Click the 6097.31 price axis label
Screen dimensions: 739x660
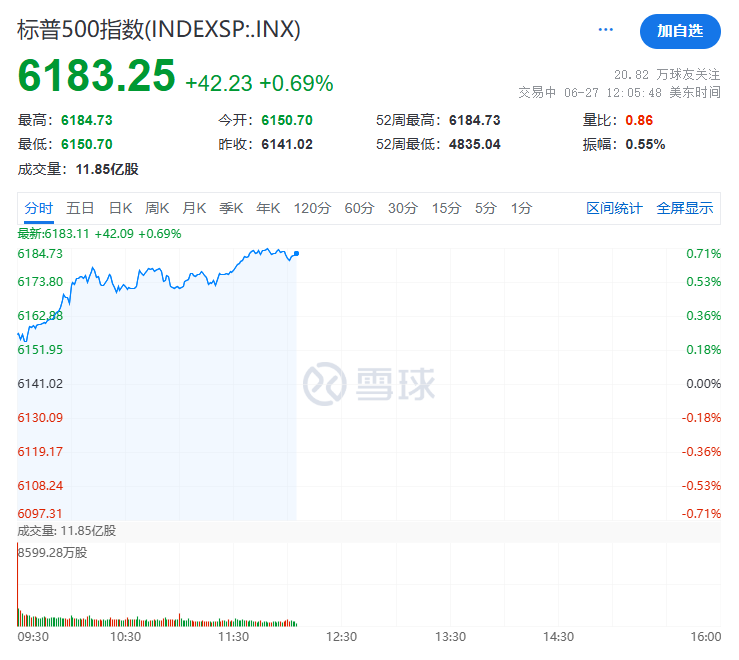(40, 513)
